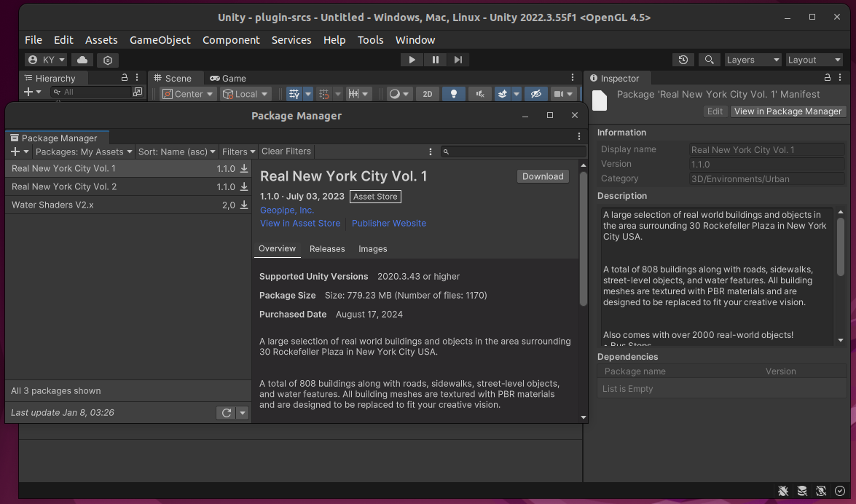856x504 pixels.
Task: Click the Download button for package
Action: pyautogui.click(x=543, y=176)
